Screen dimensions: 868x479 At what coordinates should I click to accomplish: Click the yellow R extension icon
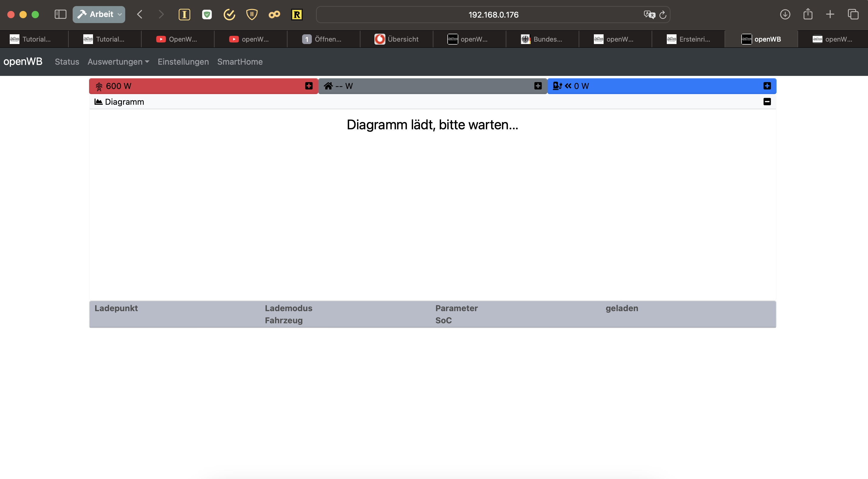tap(297, 15)
